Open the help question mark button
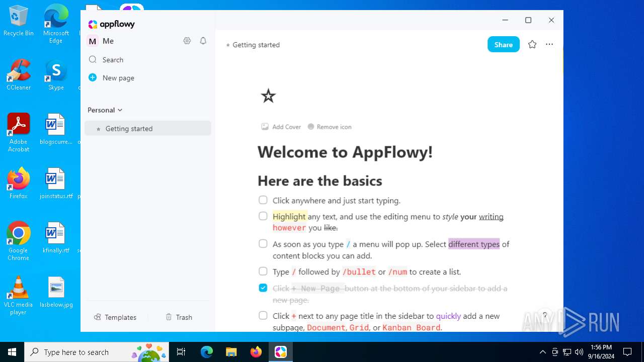Image resolution: width=644 pixels, height=362 pixels. (545, 316)
